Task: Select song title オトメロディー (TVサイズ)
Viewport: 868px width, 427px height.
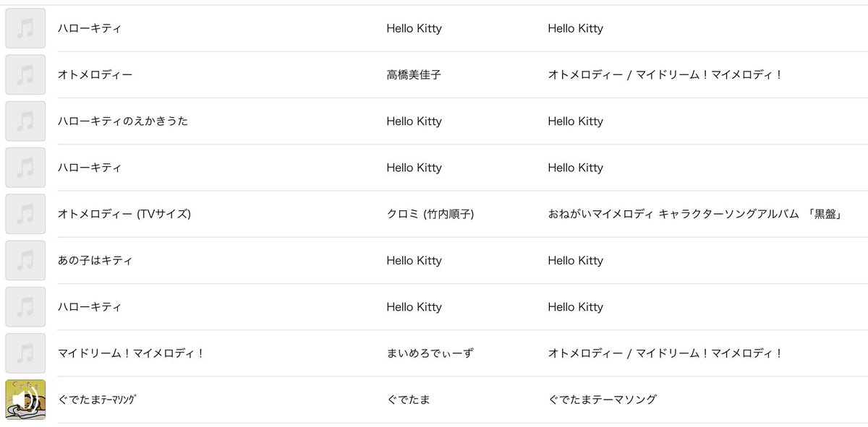Action: point(124,214)
